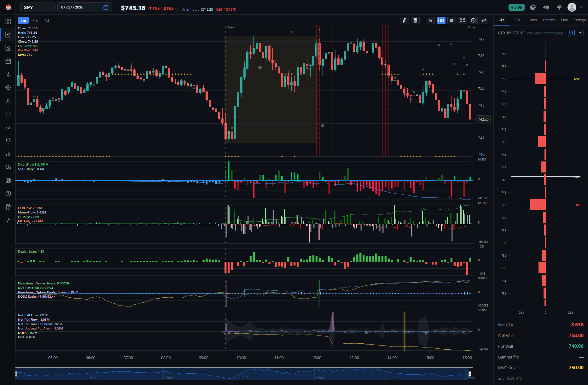Toggle light theme with lightbulb icon

pos(559,7)
